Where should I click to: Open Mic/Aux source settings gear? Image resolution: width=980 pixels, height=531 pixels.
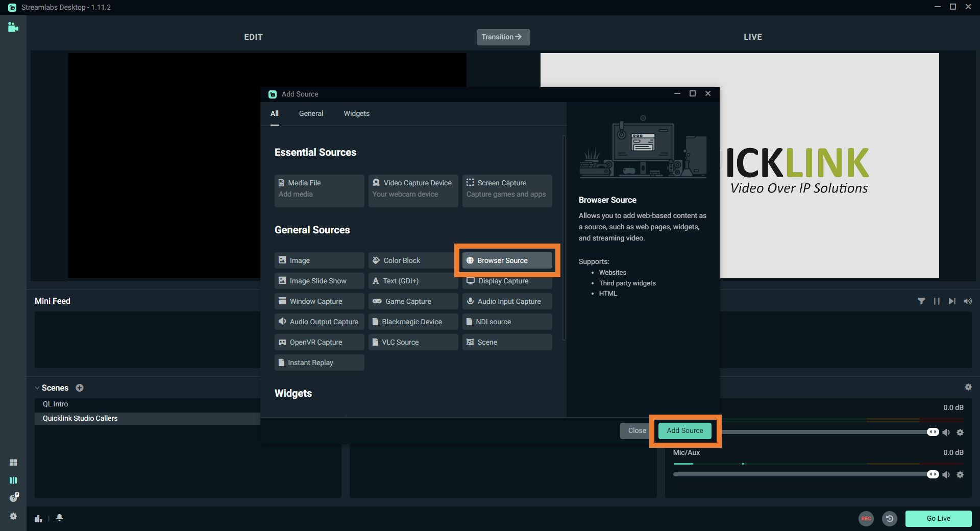pos(960,475)
